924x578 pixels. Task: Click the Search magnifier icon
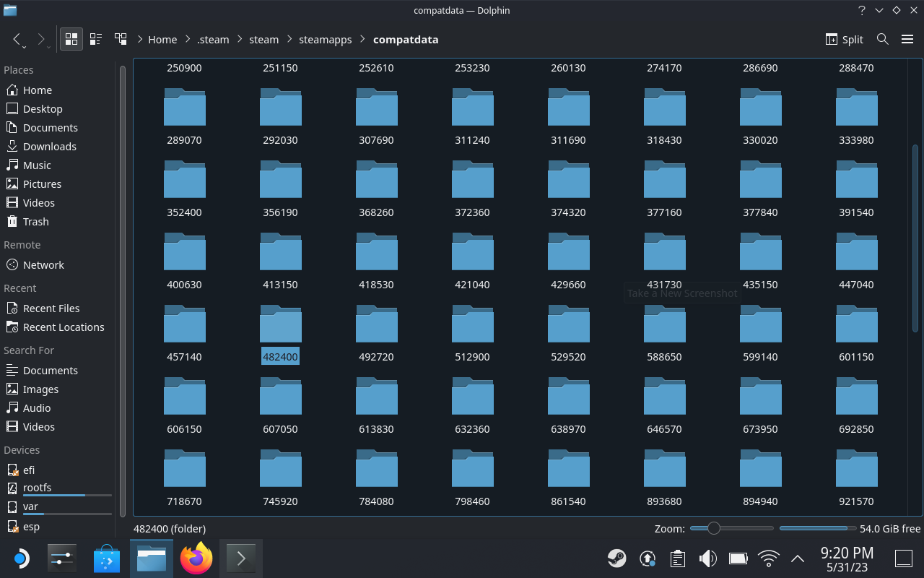point(882,40)
